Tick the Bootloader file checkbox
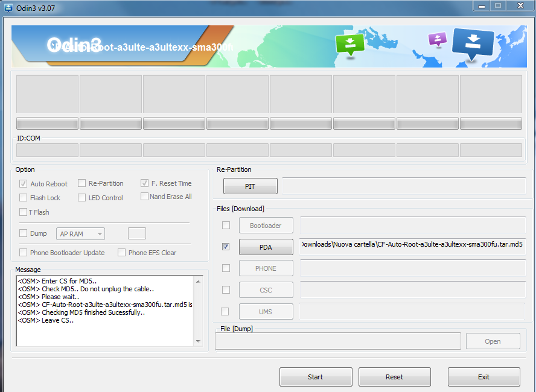The width and height of the screenshot is (536, 392). (x=226, y=226)
